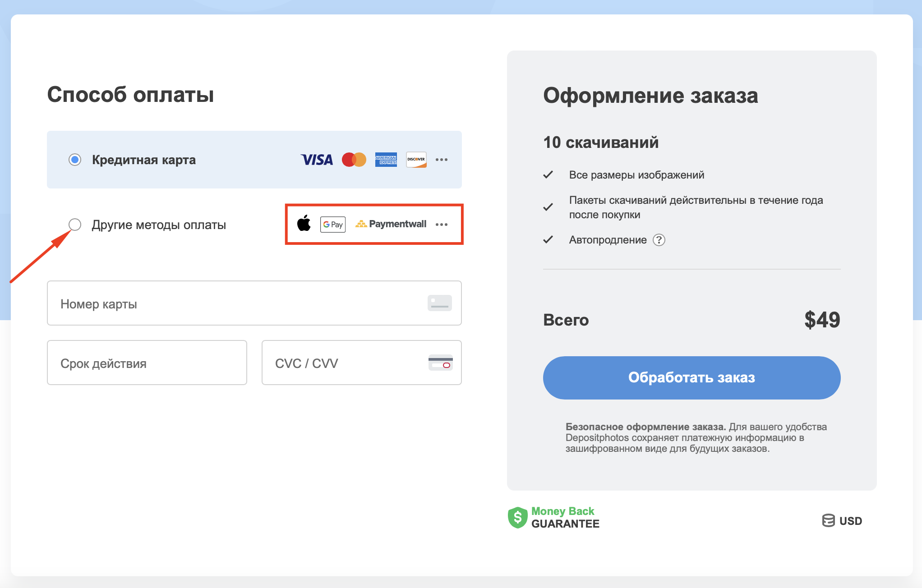
Task: Show more alternative payment methods via ellipsis
Action: click(442, 225)
